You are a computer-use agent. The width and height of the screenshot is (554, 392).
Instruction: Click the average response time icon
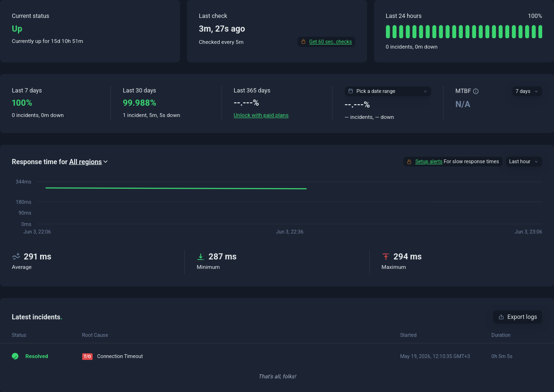point(16,257)
